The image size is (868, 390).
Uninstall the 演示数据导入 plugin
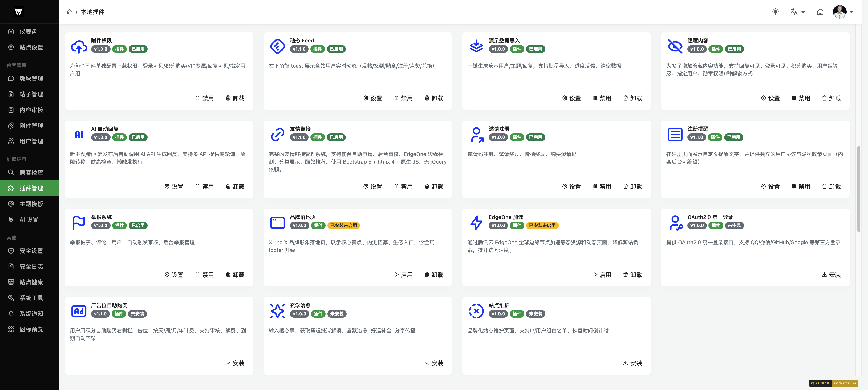pos(633,98)
